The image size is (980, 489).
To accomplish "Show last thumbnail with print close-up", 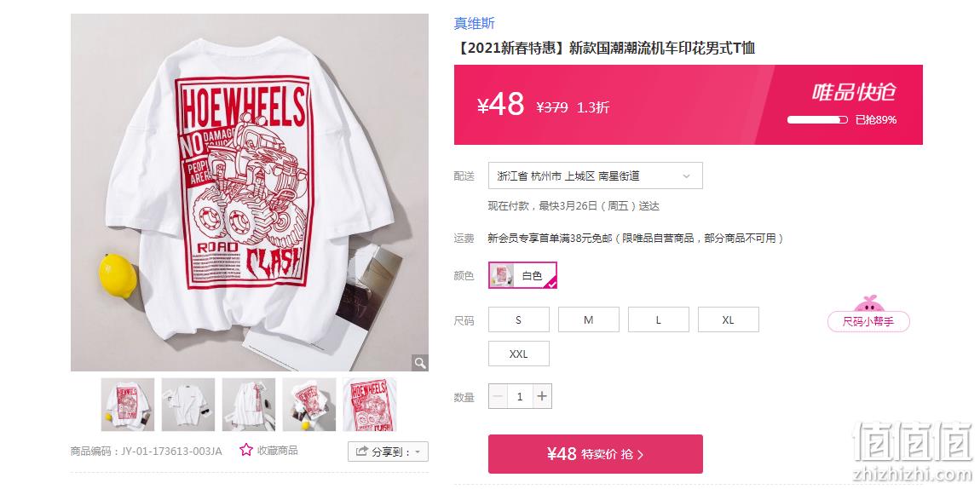I will (x=369, y=404).
